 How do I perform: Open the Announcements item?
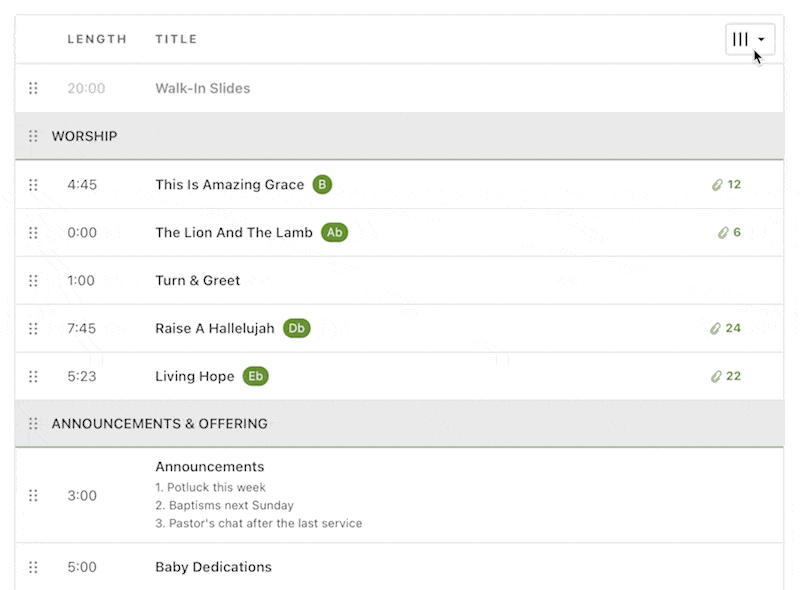[210, 467]
